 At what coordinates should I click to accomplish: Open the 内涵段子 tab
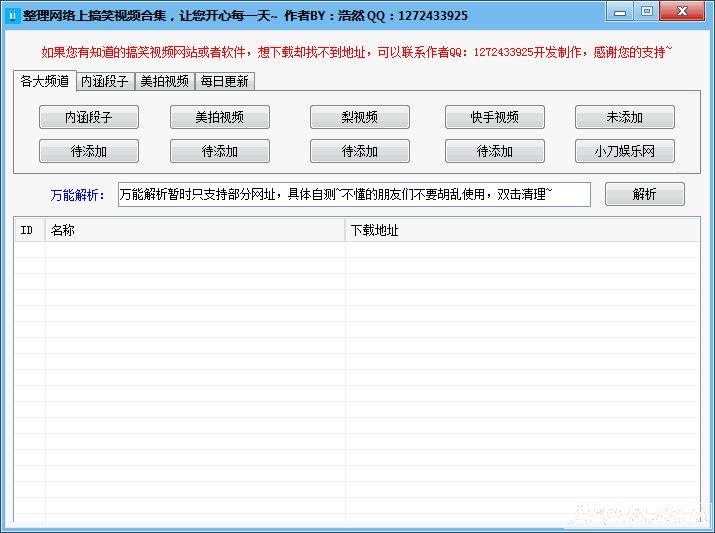pos(105,82)
